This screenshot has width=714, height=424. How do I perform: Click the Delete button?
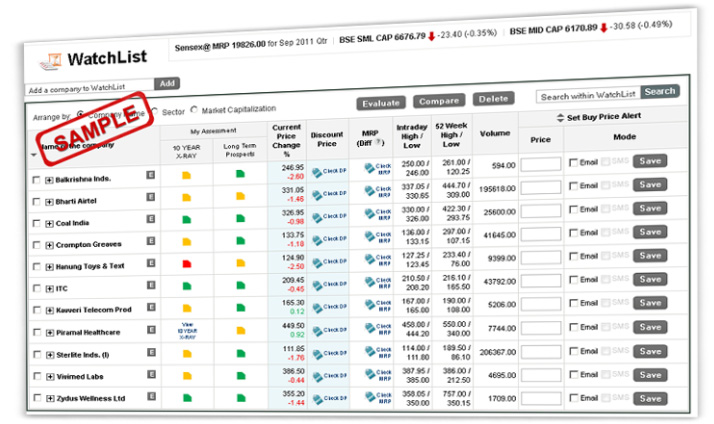pos(493,99)
